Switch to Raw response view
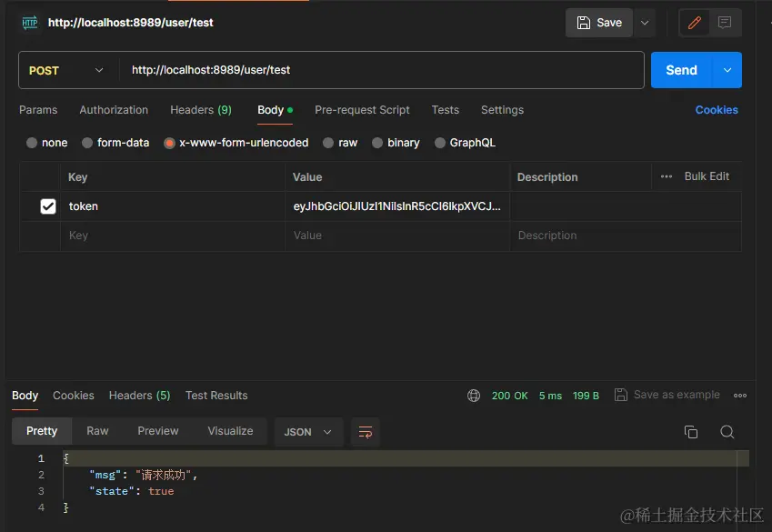The height and width of the screenshot is (532, 772). coord(97,431)
